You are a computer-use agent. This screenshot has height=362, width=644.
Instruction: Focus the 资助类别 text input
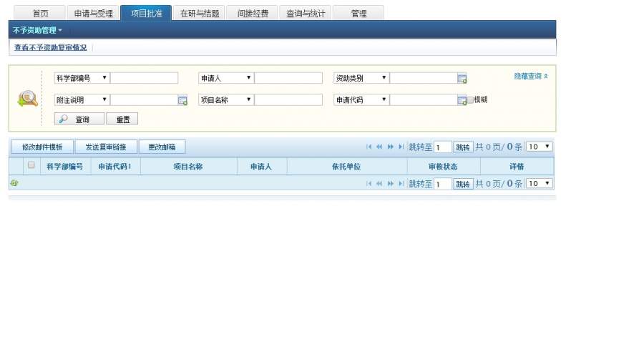click(424, 78)
